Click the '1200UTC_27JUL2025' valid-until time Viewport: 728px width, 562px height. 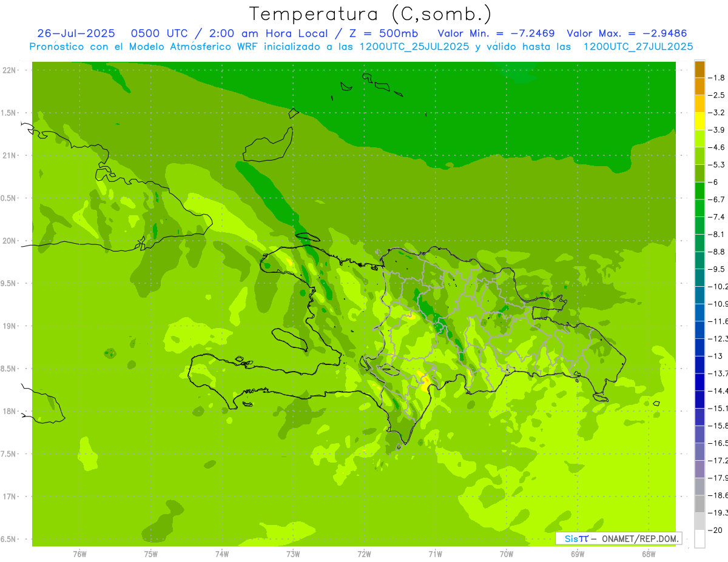(638, 47)
